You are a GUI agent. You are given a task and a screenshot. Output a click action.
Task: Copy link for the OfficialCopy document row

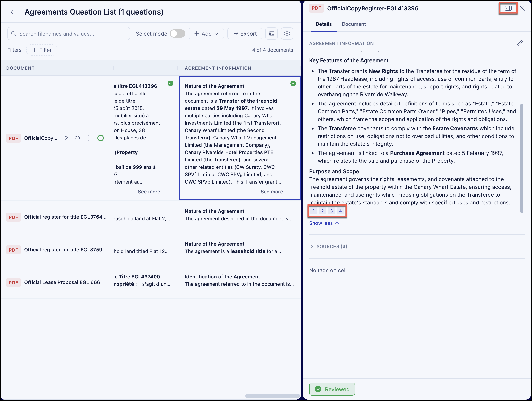click(77, 138)
